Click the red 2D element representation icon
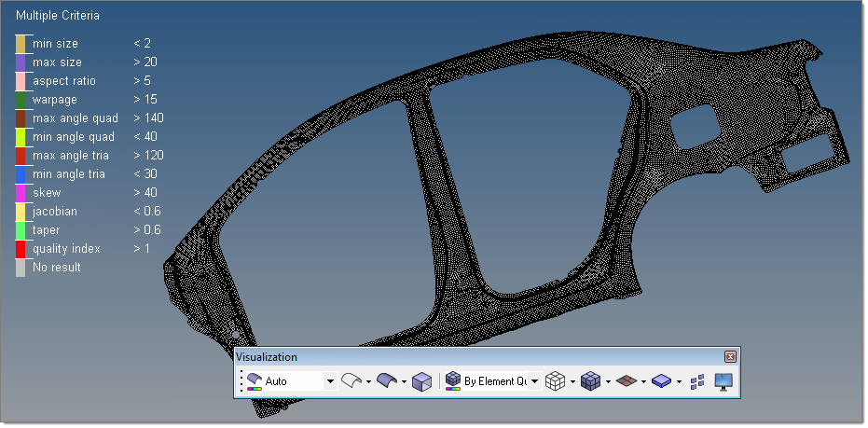The width and height of the screenshot is (868, 428). coord(626,381)
